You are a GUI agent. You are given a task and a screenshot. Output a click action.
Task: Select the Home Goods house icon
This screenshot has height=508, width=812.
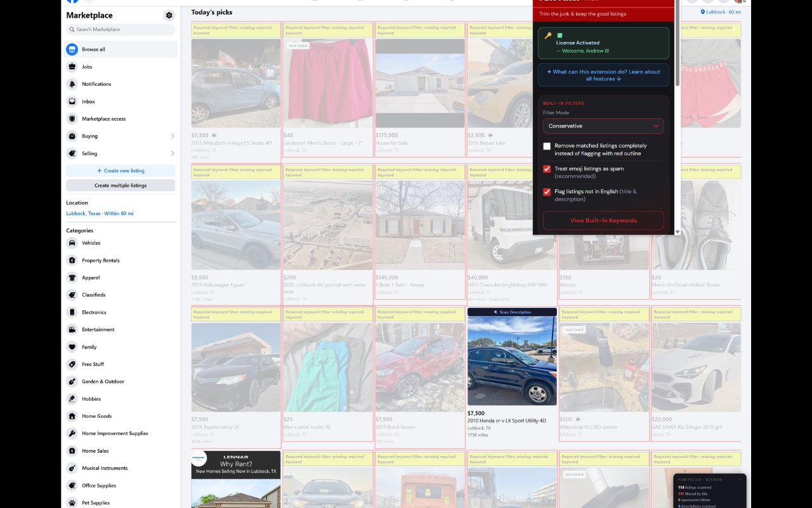point(72,416)
